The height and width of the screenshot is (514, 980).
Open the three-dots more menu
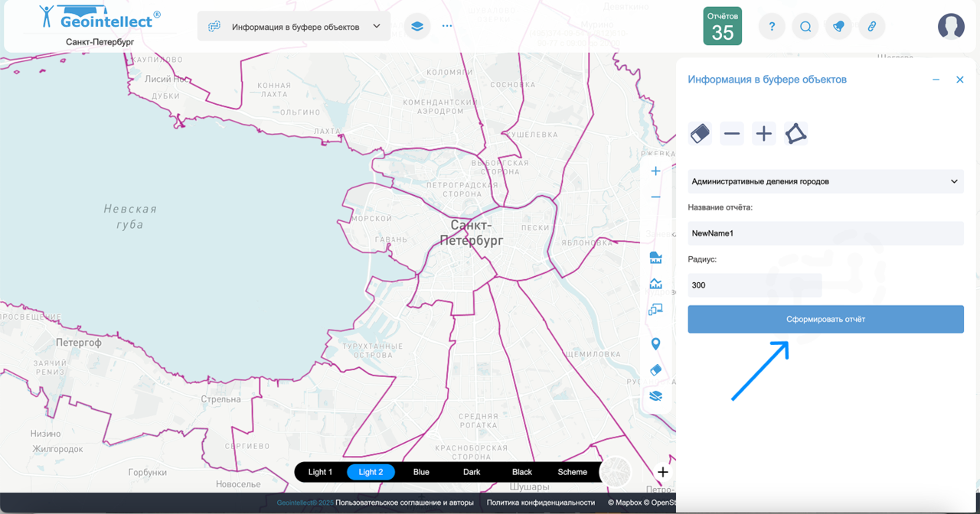pos(447,26)
